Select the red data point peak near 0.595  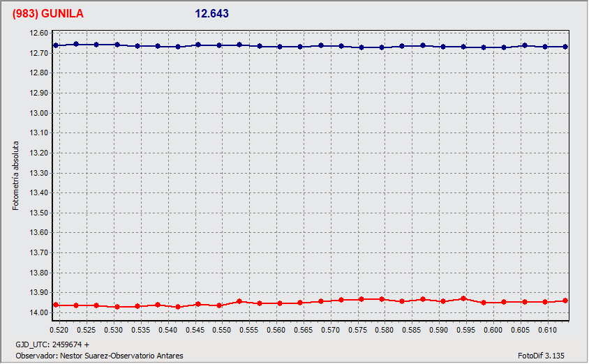tap(463, 298)
